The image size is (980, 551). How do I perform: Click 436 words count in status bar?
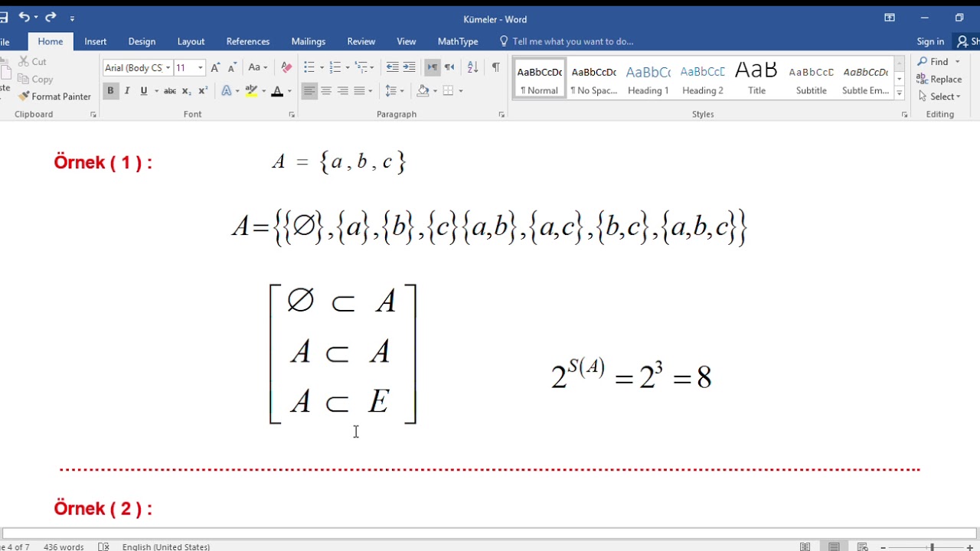(64, 546)
